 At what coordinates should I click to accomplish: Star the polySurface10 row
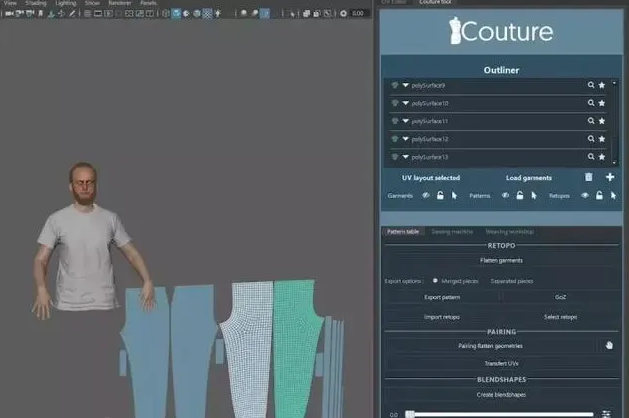(602, 103)
